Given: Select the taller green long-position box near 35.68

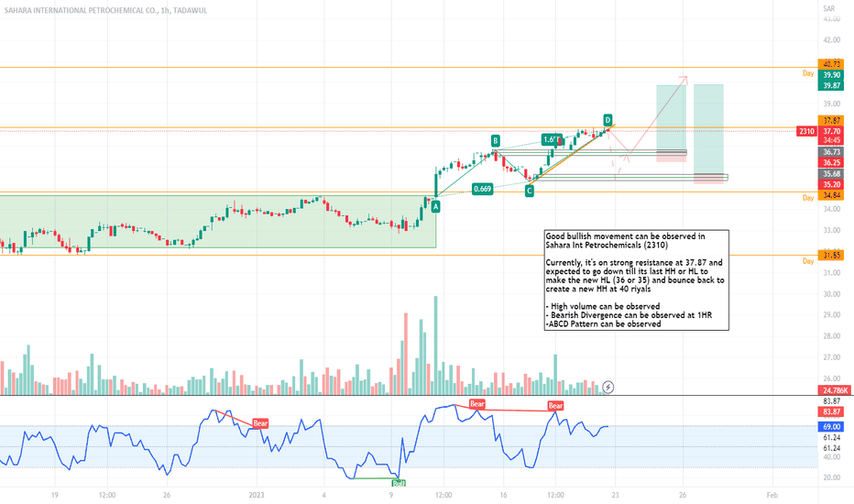Looking at the screenshot, I should 708,130.
